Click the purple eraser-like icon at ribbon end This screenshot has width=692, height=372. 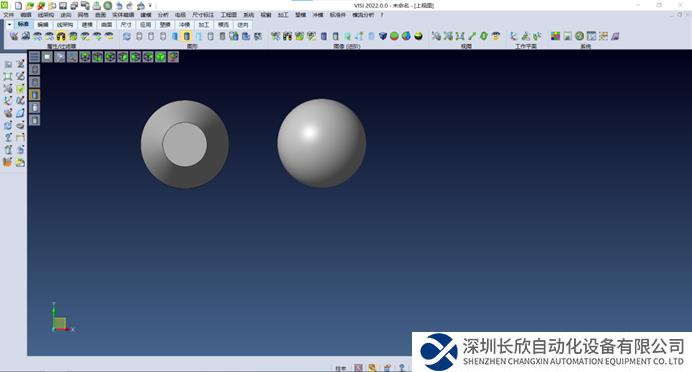(x=615, y=36)
